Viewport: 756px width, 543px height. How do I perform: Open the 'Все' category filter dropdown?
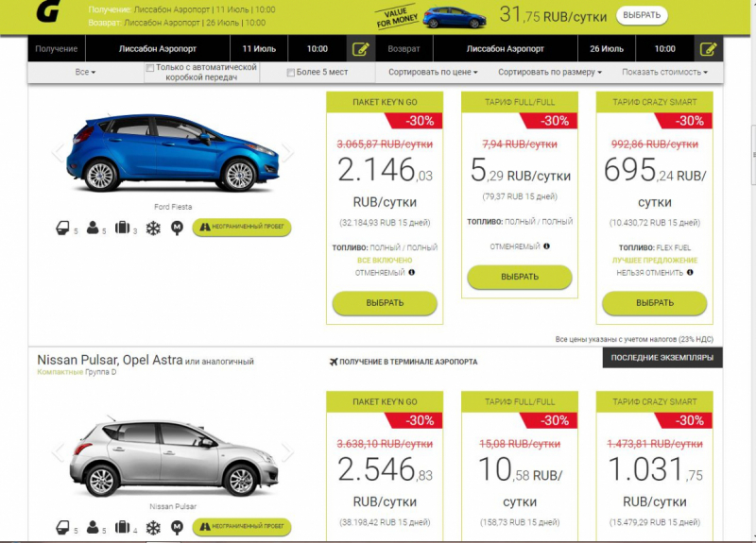[x=86, y=73]
